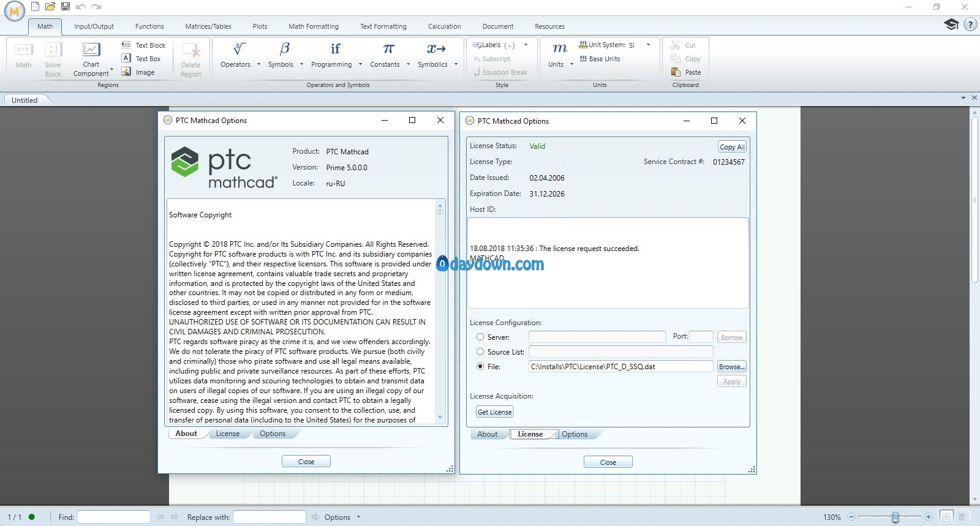Open the Math Formatting ribbon tab
Viewport: 980px width, 526px height.
(314, 26)
